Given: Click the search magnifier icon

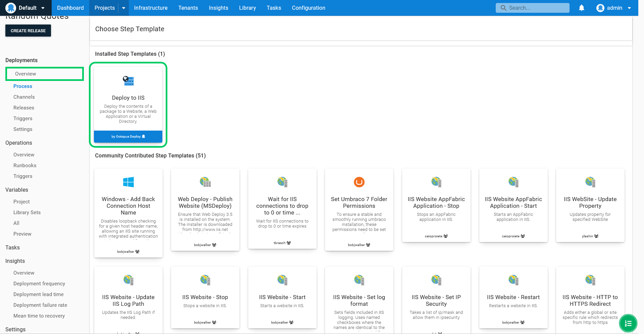Looking at the screenshot, I should (x=503, y=8).
